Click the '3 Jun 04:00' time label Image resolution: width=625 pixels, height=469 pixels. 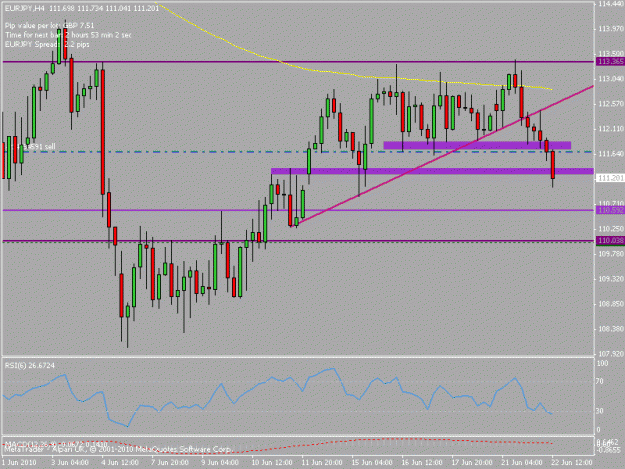click(x=70, y=462)
